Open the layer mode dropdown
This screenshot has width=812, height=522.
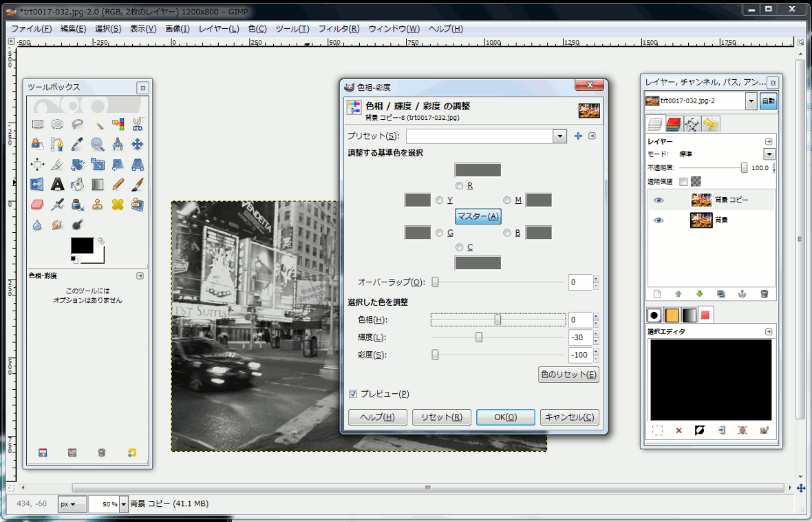pos(769,154)
